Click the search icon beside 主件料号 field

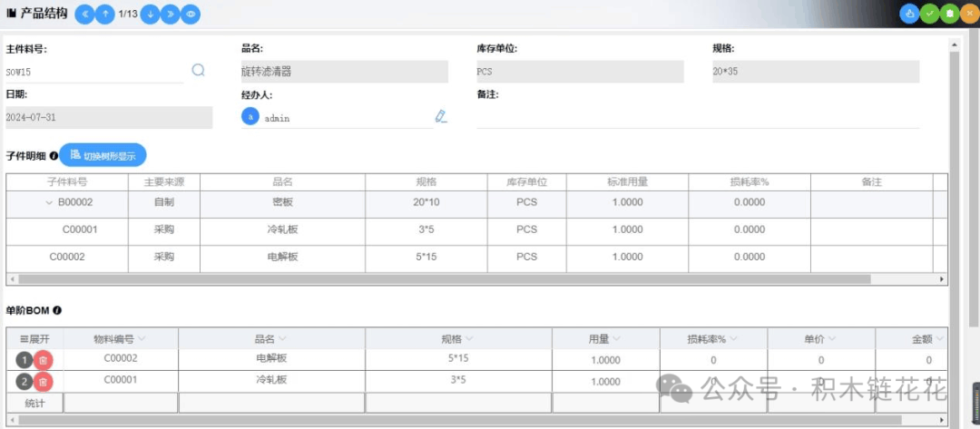[x=198, y=71]
